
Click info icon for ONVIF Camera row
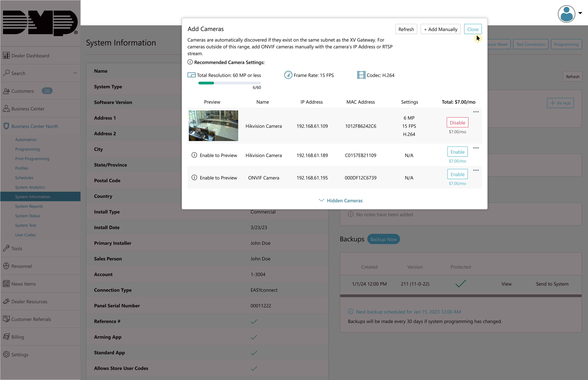coord(194,177)
